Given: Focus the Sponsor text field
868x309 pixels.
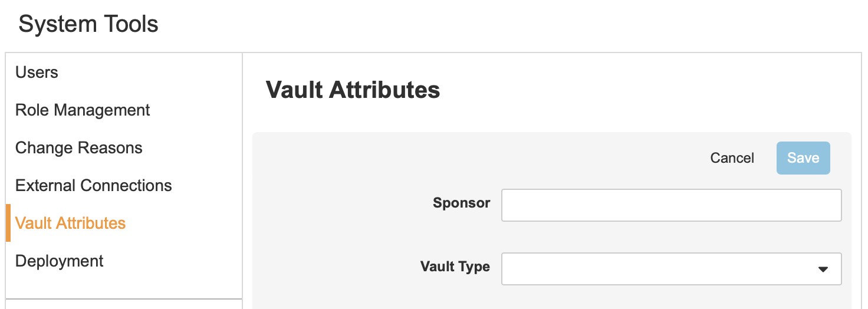Looking at the screenshot, I should point(671,205).
